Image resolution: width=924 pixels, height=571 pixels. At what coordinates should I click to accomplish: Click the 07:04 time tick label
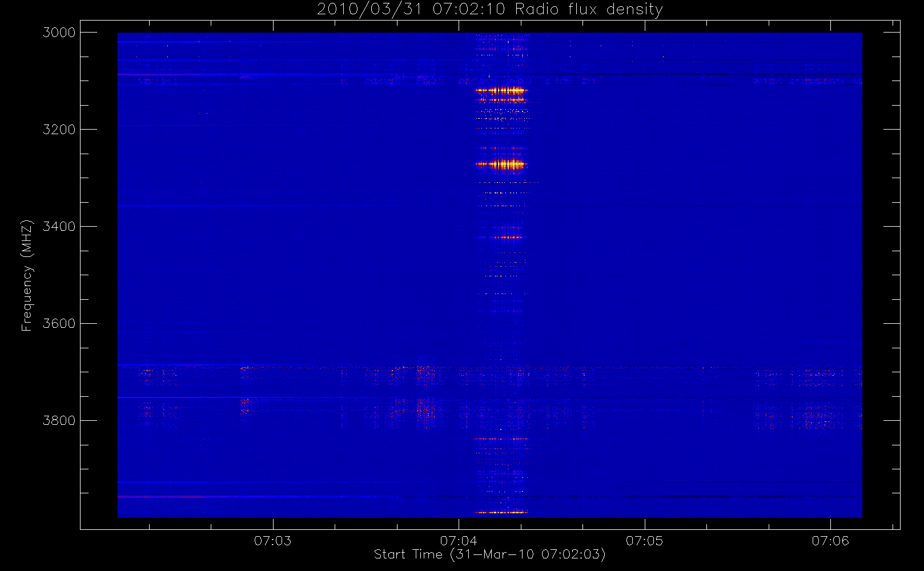[459, 541]
